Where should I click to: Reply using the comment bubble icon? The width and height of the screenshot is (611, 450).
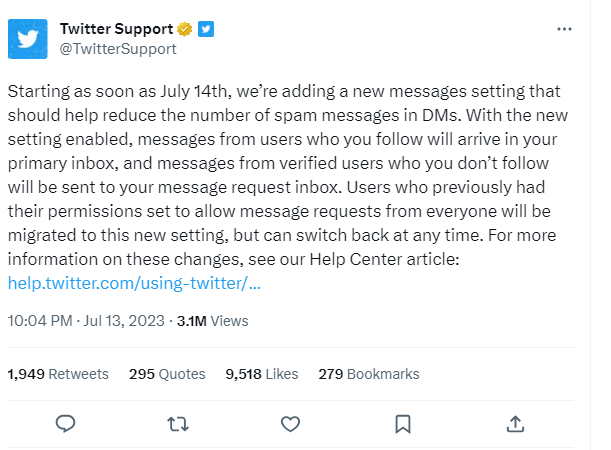point(66,423)
